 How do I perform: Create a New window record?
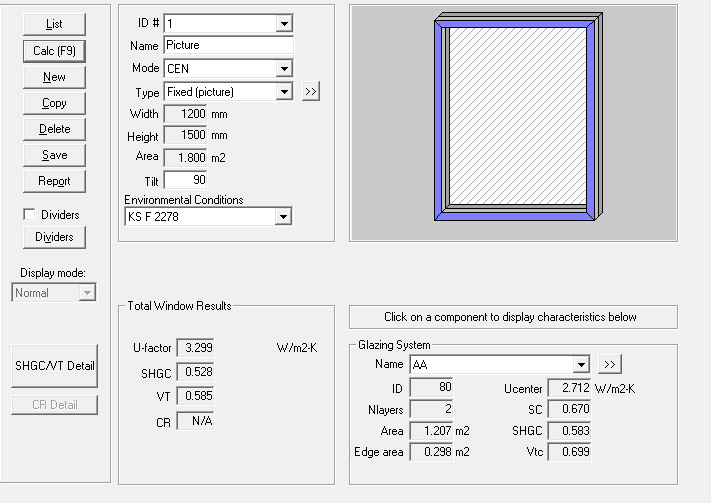(x=54, y=77)
